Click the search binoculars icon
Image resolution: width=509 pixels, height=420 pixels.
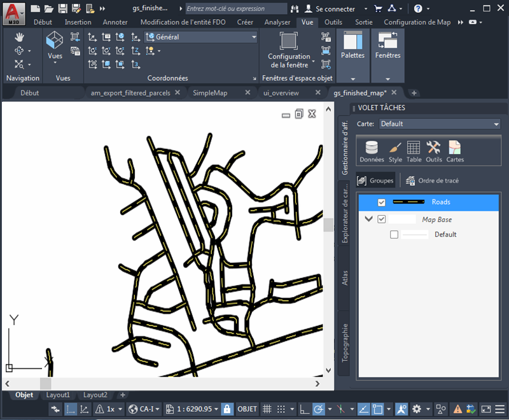tap(295, 9)
